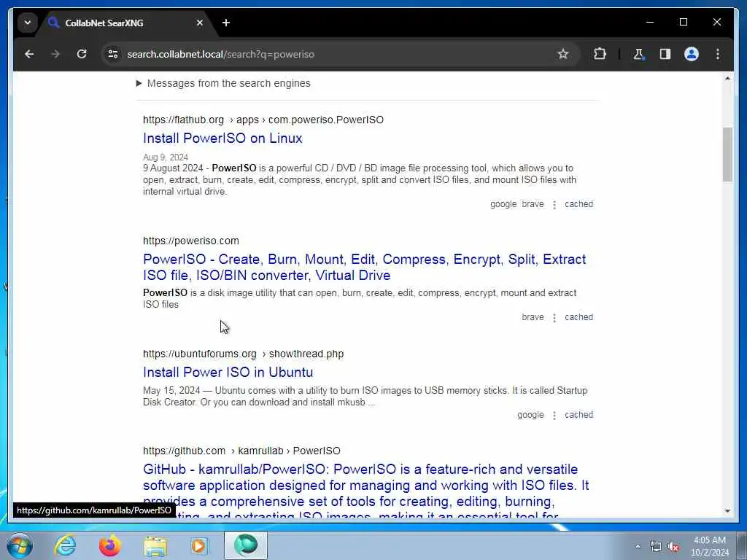Click the forward navigation arrow
747x560 pixels.
tap(55, 54)
